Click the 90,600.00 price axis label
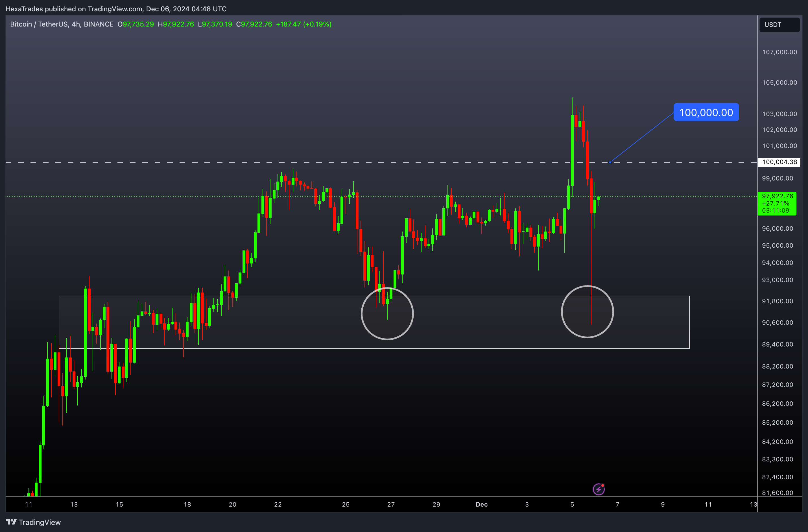This screenshot has width=808, height=532. (778, 322)
